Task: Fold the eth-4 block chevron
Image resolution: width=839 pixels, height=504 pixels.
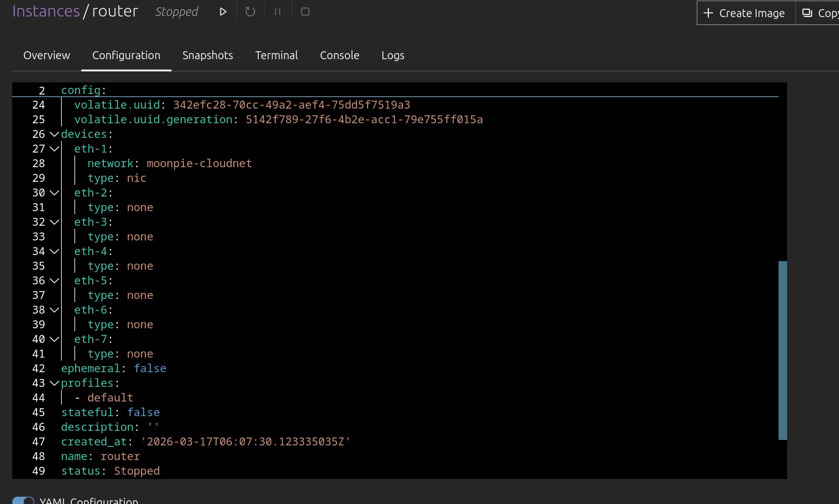Action: 54,251
